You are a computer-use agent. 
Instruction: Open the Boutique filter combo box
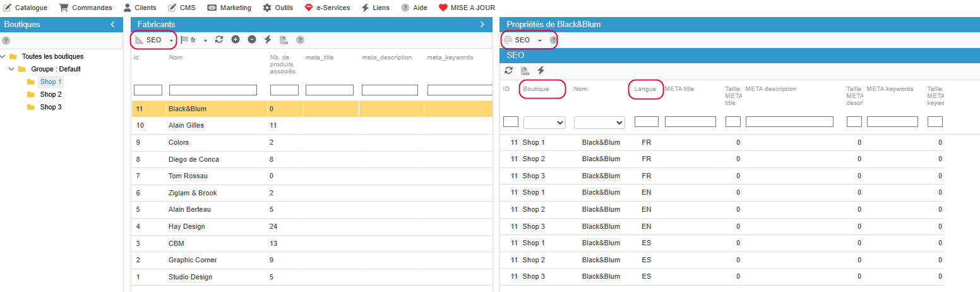tap(544, 122)
